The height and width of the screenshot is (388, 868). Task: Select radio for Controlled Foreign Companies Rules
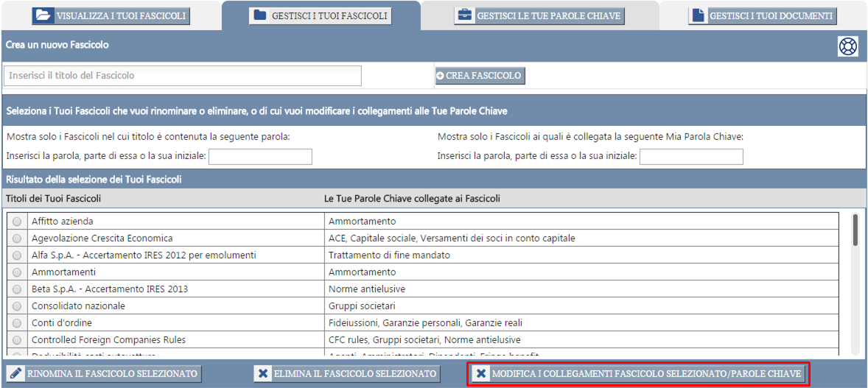(x=17, y=340)
